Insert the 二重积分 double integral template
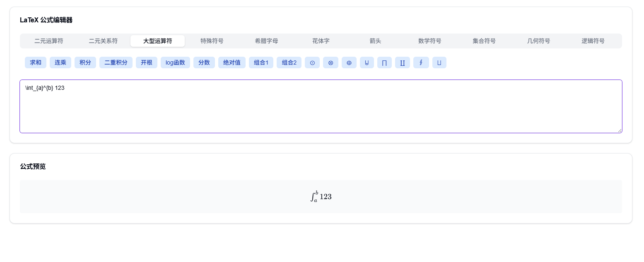644x262 pixels. point(116,62)
